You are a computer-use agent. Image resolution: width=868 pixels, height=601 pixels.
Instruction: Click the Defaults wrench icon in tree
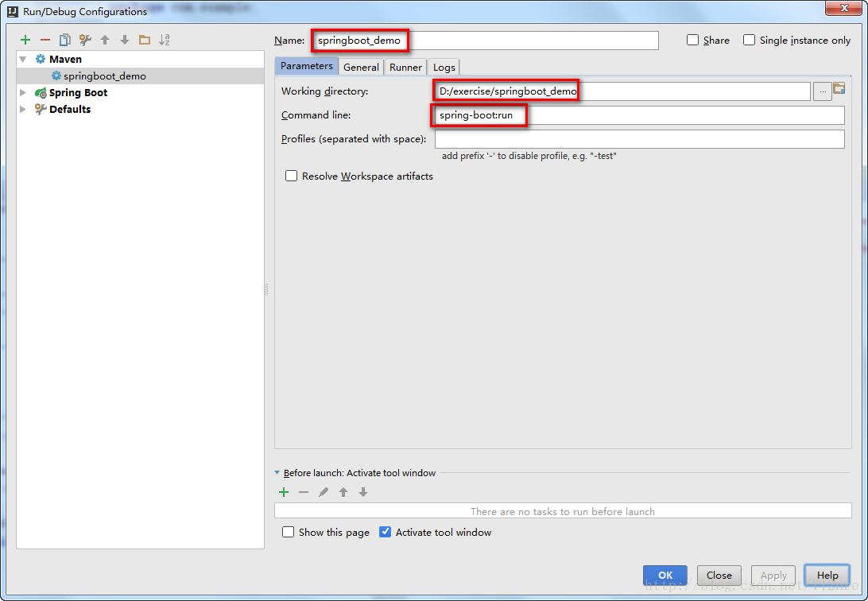[41, 109]
